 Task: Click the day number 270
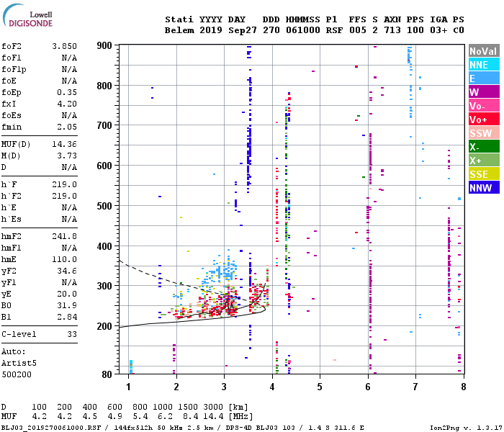click(271, 30)
